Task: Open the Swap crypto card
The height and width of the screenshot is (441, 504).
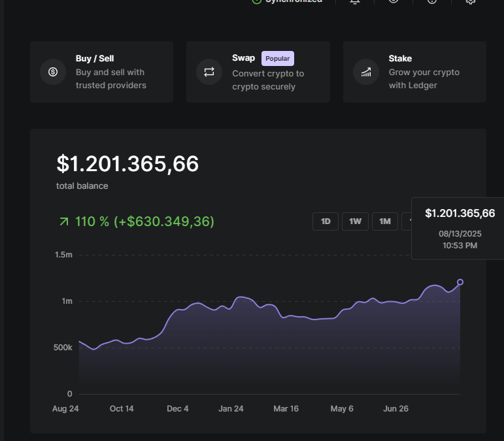Action: (258, 72)
